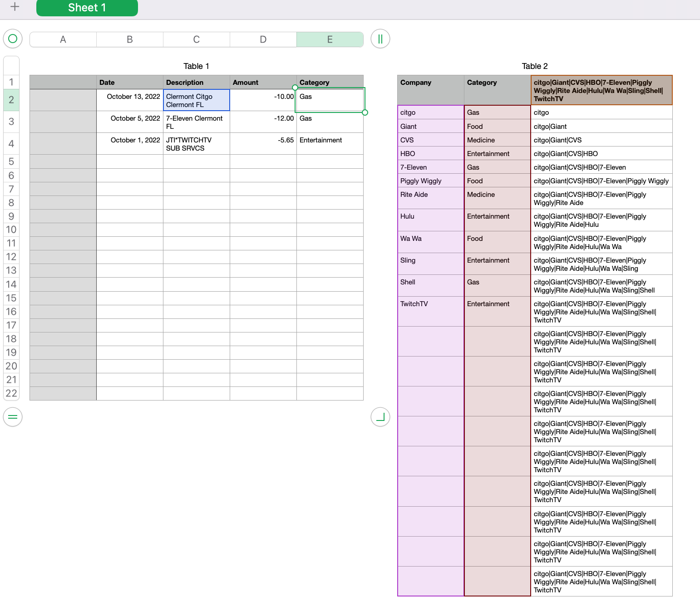Select the Gas category cell for October 5
Screen dimensions: 700x606
tap(330, 122)
